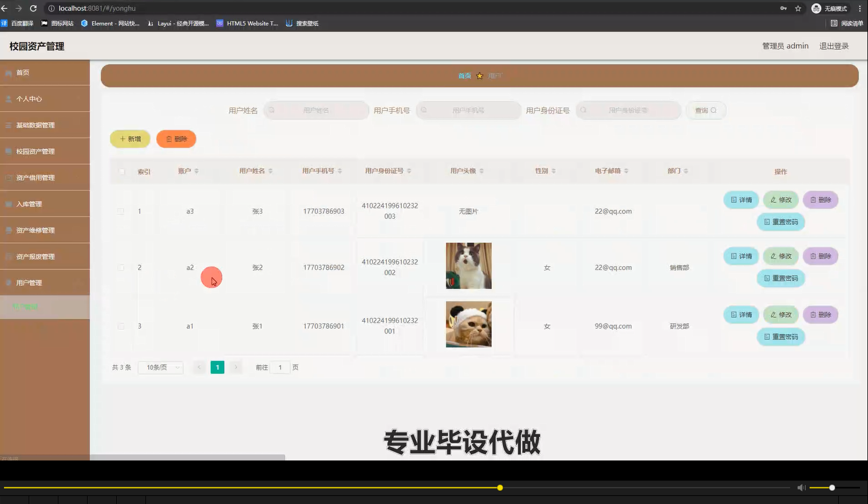The image size is (868, 504).
Task: Click 首页 in the breadcrumb bar
Action: (x=464, y=75)
